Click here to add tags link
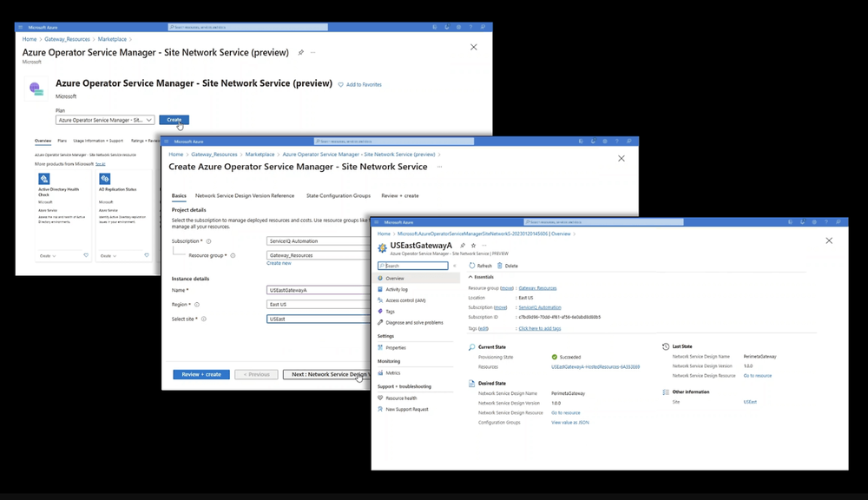868x500 pixels. [540, 328]
